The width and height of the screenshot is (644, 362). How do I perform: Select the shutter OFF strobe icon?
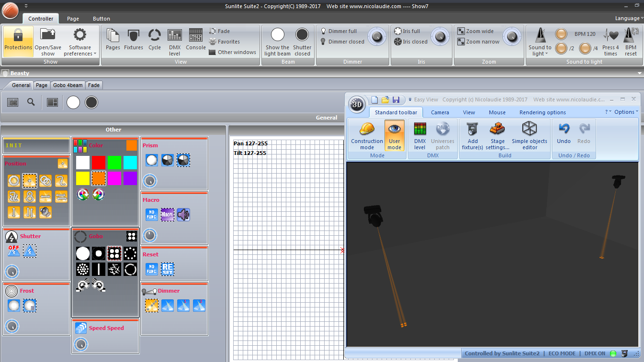(x=14, y=251)
